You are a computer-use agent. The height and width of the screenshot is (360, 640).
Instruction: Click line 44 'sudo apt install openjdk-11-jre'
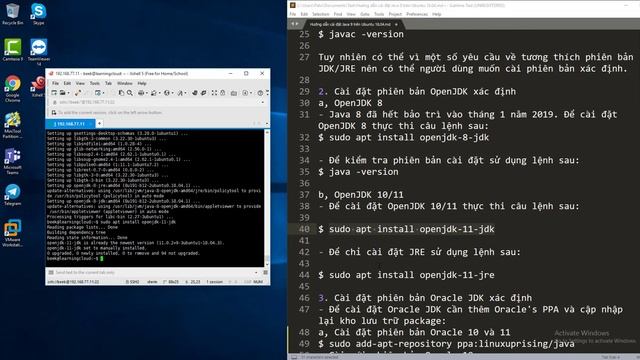pos(412,275)
